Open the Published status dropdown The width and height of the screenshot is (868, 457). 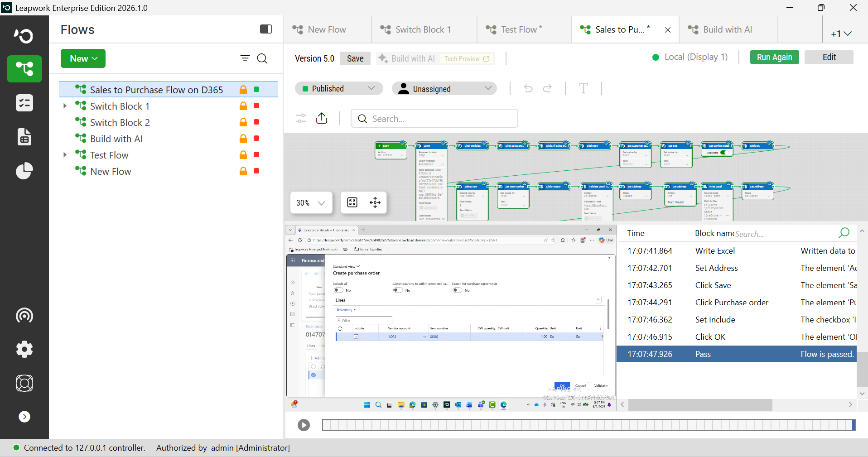click(x=339, y=88)
